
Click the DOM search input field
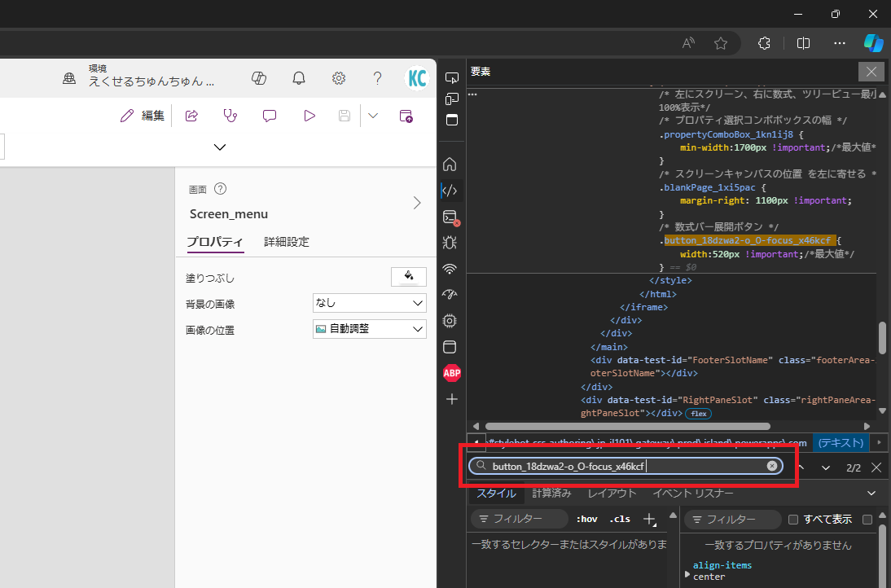click(x=625, y=467)
